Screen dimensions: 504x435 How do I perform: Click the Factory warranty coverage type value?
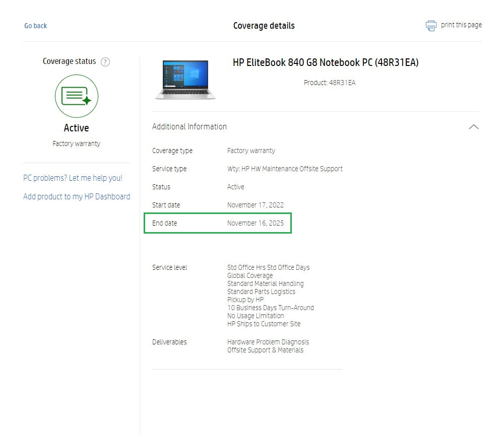pos(251,151)
